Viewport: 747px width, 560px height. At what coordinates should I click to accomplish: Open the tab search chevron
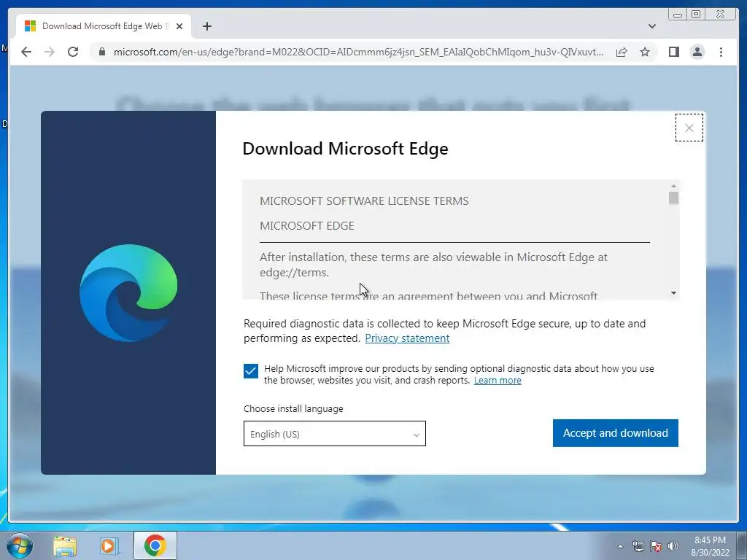click(x=651, y=26)
